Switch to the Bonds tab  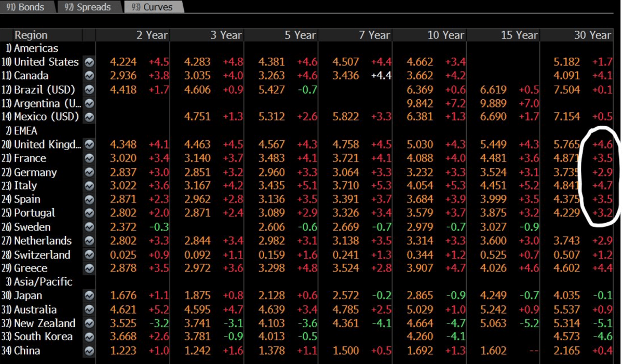[25, 7]
